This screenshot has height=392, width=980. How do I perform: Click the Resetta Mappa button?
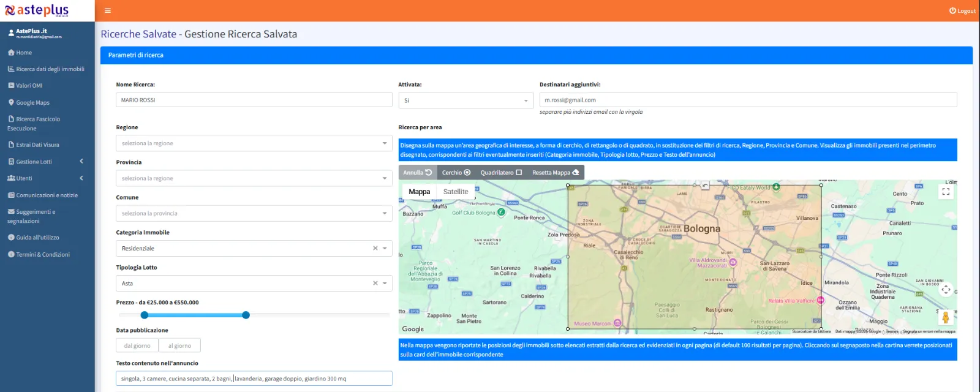coord(556,173)
